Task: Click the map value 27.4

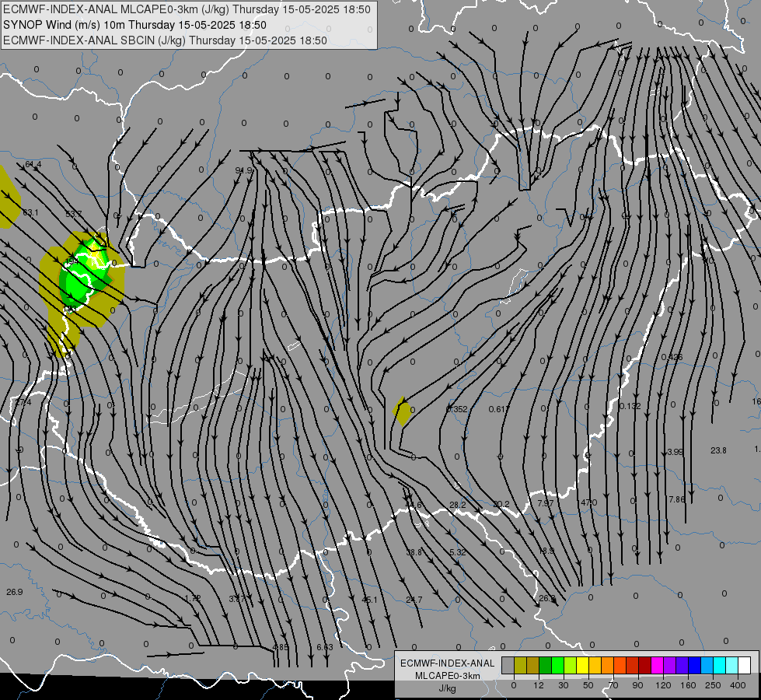Action: click(23, 402)
